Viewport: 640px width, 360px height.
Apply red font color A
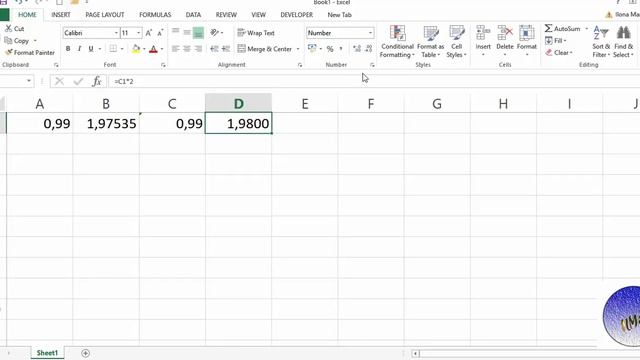(153, 49)
